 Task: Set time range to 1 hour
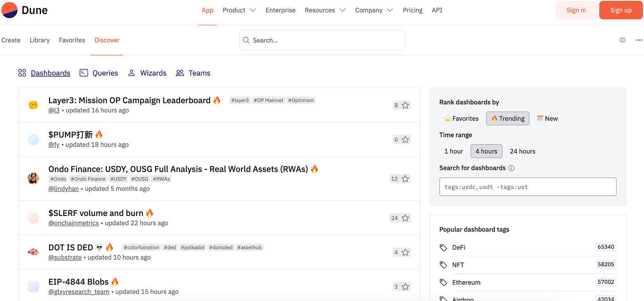[x=453, y=151]
